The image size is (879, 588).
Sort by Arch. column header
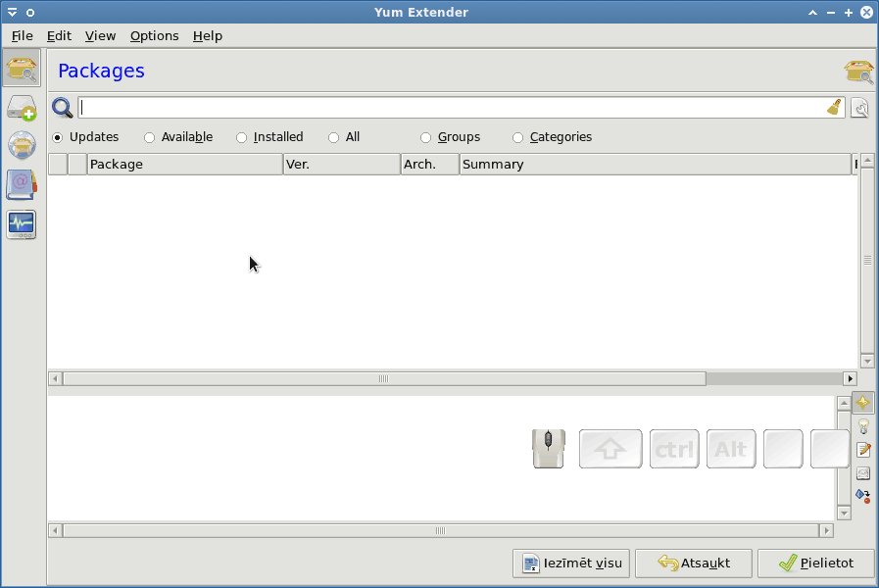430,165
